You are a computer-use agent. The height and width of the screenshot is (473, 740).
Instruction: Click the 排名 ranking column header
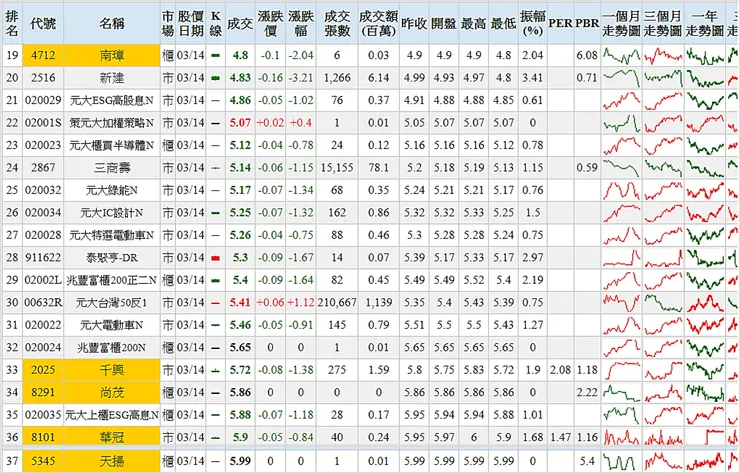tap(12, 24)
